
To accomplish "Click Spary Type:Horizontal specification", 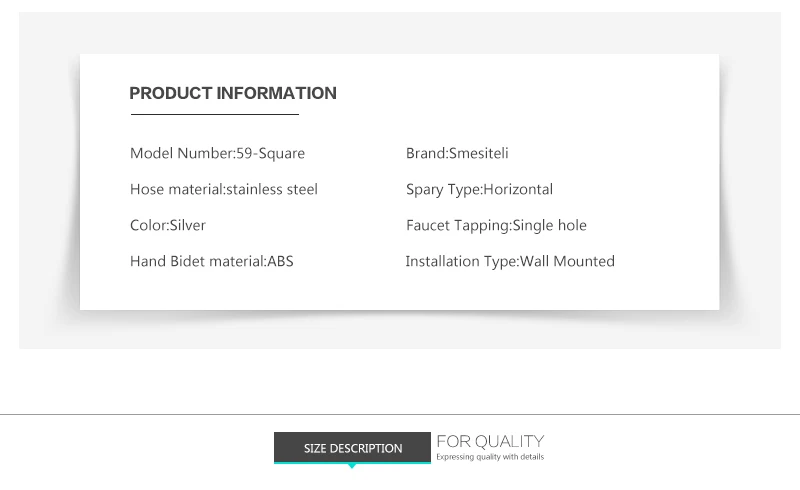I will tap(480, 190).
